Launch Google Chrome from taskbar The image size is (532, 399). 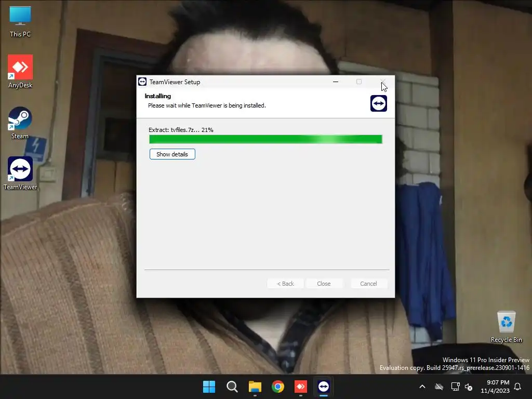pyautogui.click(x=278, y=387)
